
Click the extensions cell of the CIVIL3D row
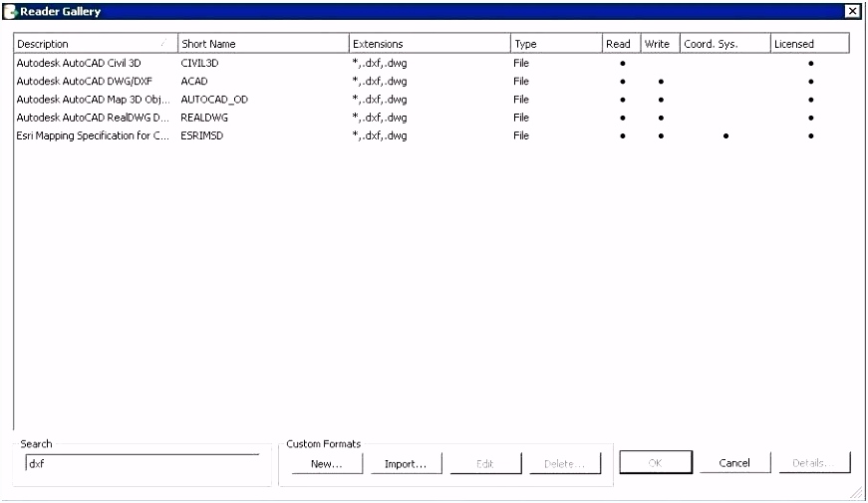380,63
